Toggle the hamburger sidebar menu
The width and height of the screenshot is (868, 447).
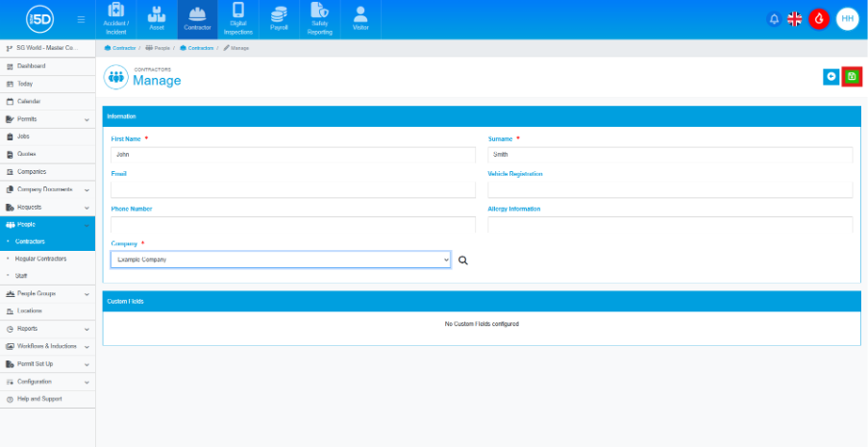pos(81,19)
